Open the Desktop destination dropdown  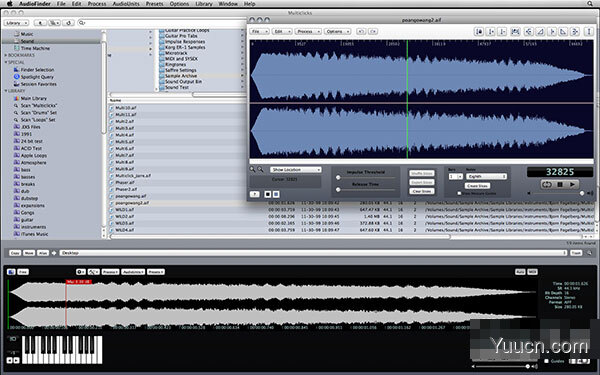point(313,253)
